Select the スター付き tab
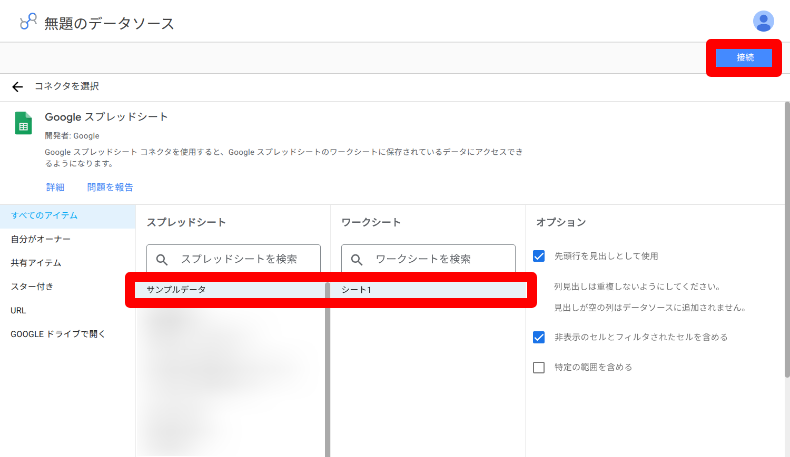The width and height of the screenshot is (790, 457). point(68,287)
